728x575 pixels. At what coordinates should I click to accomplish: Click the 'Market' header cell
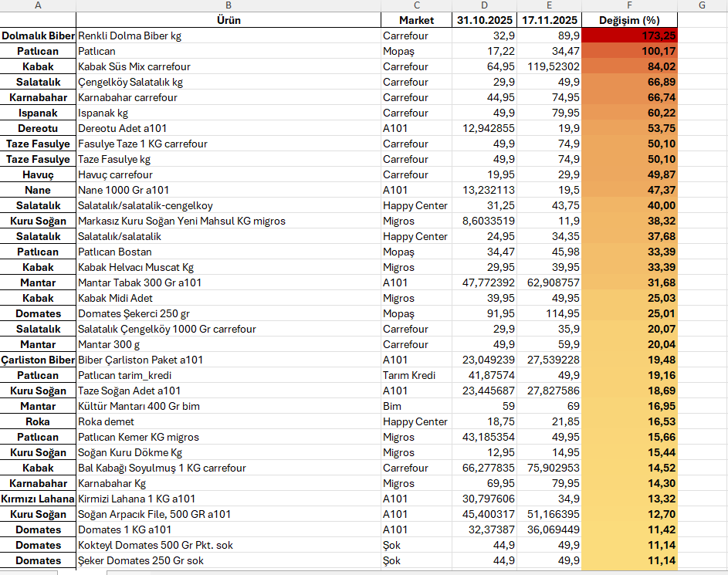[x=416, y=20]
